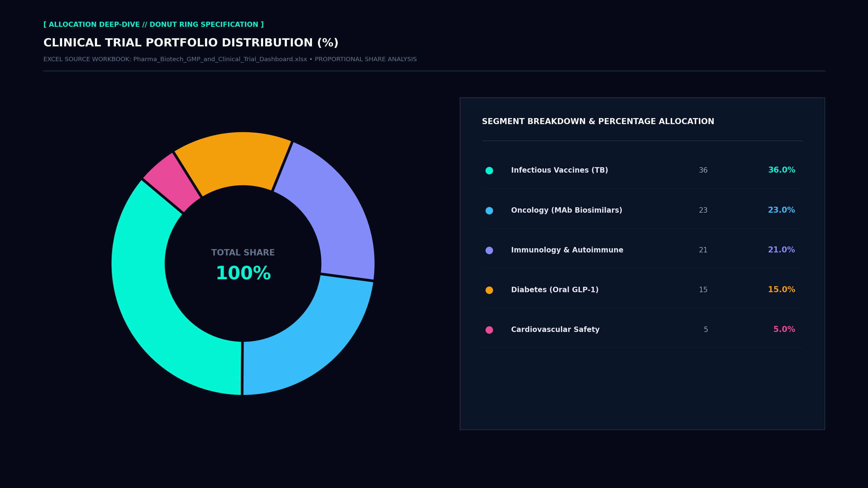The image size is (868, 488).
Task: Click the 5.0% percentage value
Action: [x=784, y=330]
